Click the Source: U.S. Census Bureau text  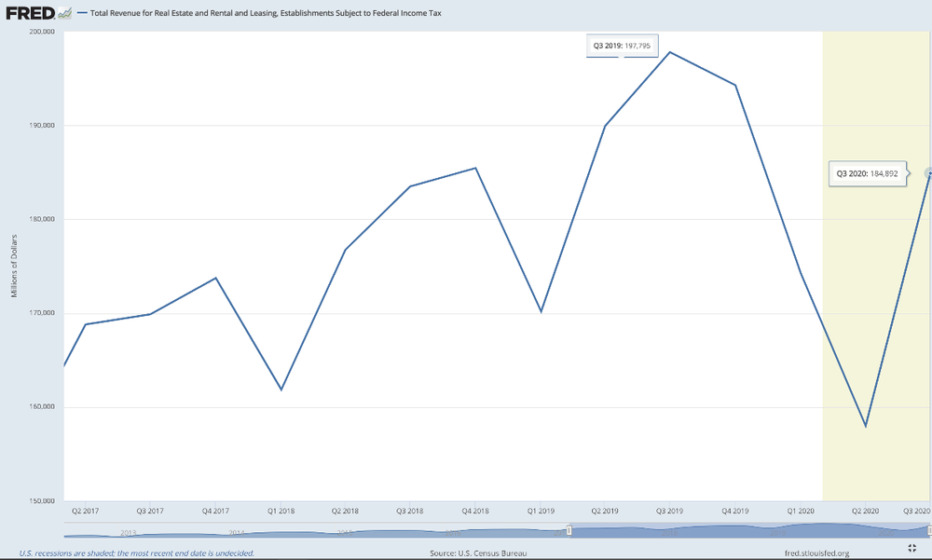(x=473, y=553)
